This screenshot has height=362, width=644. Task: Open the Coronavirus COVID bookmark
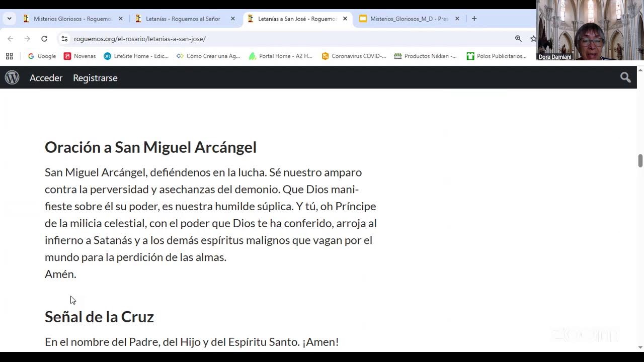354,56
